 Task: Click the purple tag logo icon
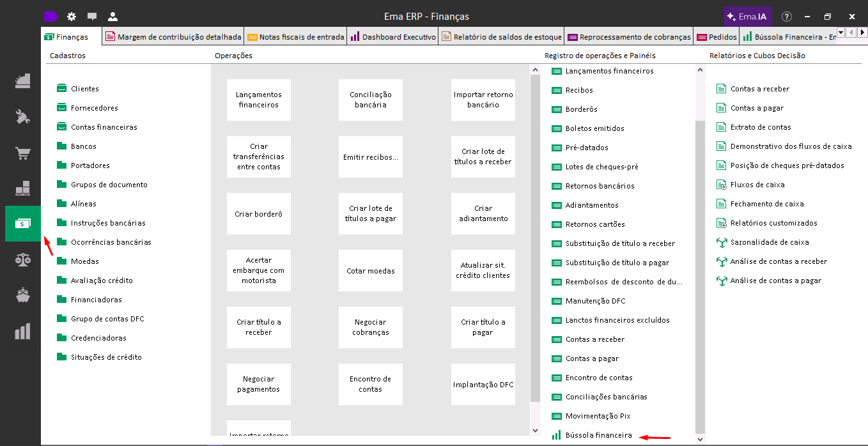coord(51,17)
